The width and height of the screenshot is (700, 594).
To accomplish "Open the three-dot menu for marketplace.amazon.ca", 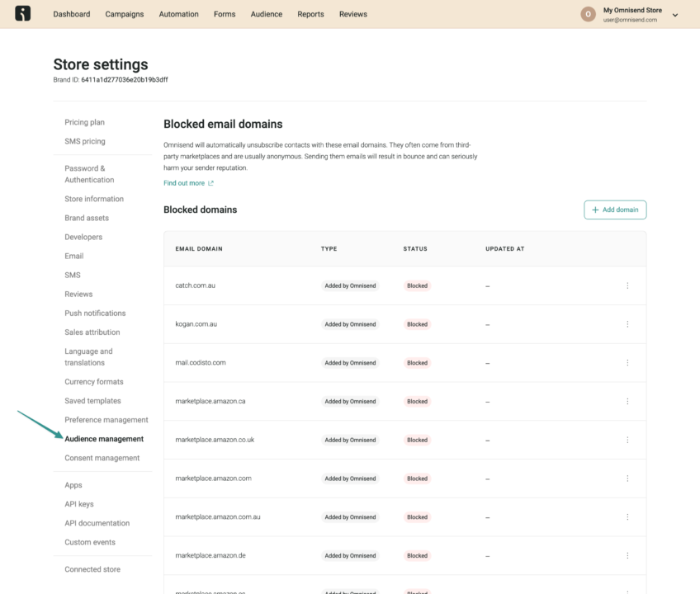I will click(x=627, y=401).
